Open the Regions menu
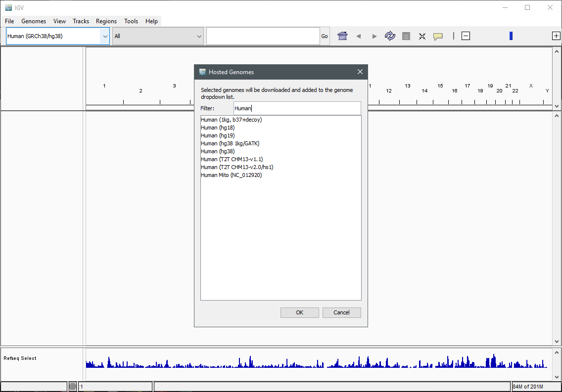The width and height of the screenshot is (562, 392). 106,21
